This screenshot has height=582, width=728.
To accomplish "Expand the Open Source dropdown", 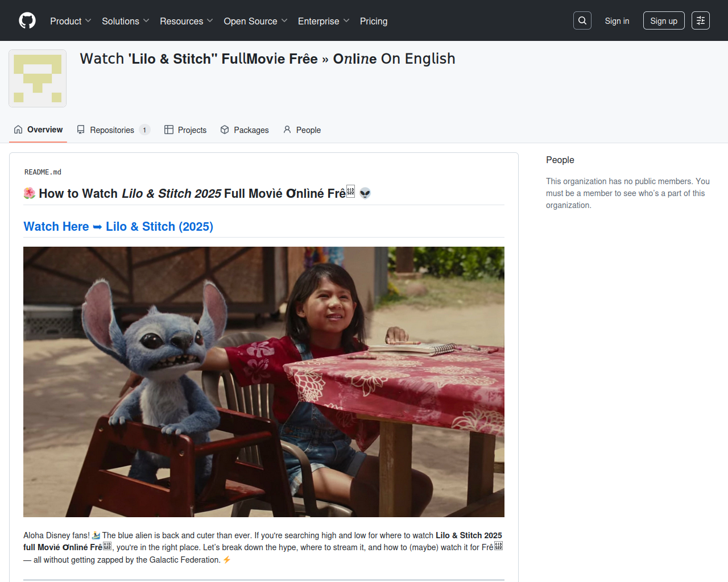I will tap(256, 21).
